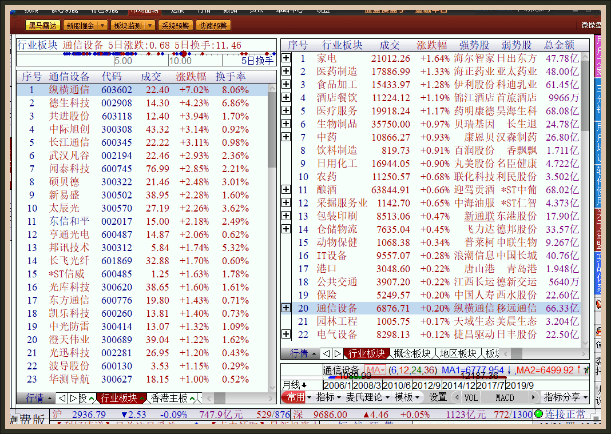Select the MACD indicator
Screen dimensions: 611x434
[x=505, y=397]
